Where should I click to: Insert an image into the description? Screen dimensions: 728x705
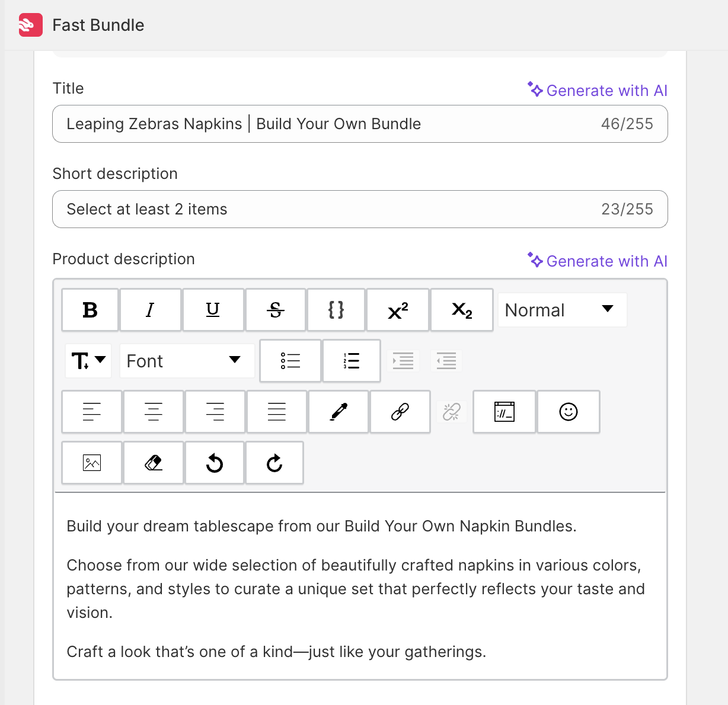[x=92, y=463]
